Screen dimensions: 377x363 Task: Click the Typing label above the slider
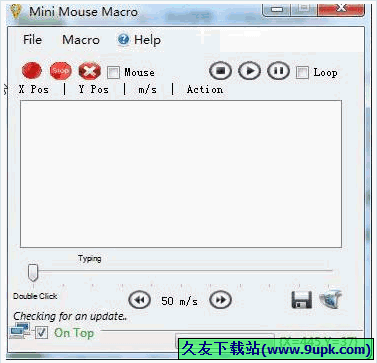(x=90, y=259)
